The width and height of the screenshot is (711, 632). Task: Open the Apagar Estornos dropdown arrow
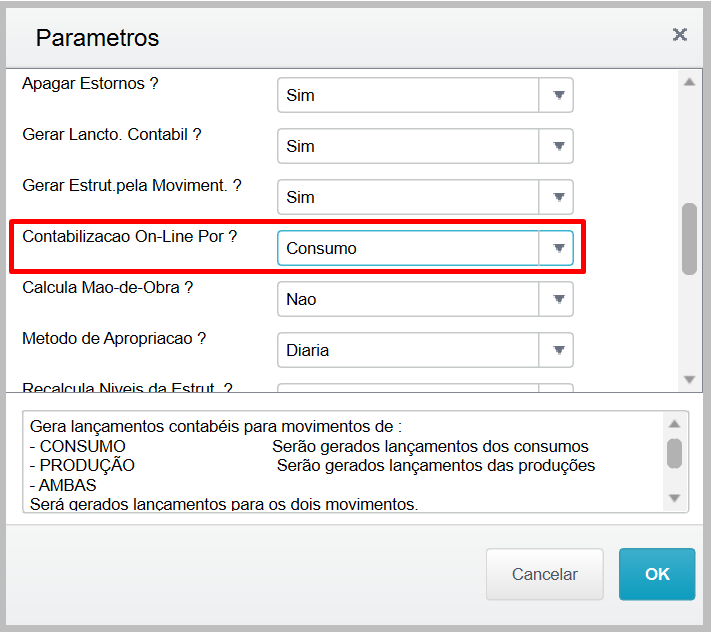coord(558,96)
